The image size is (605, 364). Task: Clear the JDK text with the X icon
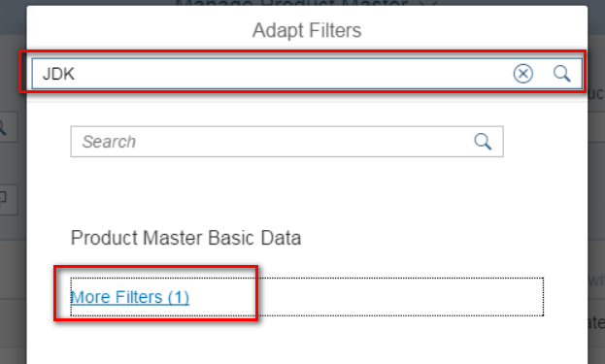(x=522, y=74)
